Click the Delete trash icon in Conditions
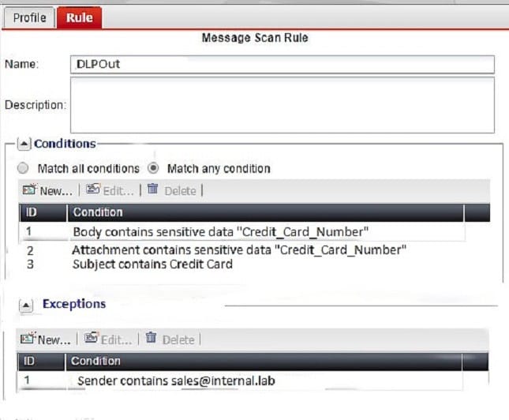Viewport: 509px width, 420px height. (153, 190)
